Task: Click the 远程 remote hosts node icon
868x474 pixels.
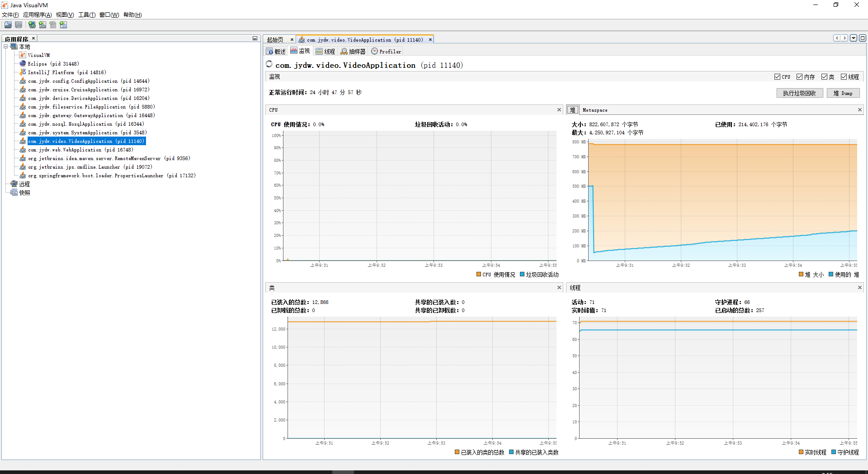Action: click(x=14, y=184)
